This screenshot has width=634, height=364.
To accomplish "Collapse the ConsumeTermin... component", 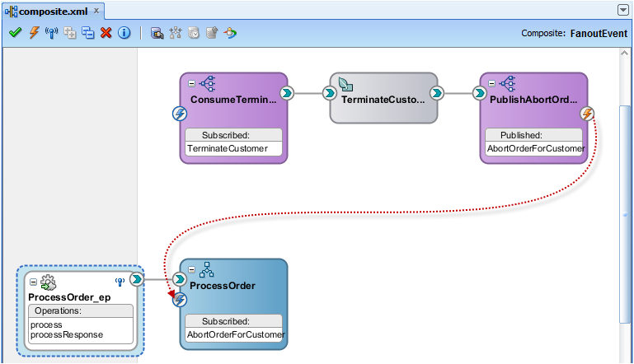I will coord(192,84).
